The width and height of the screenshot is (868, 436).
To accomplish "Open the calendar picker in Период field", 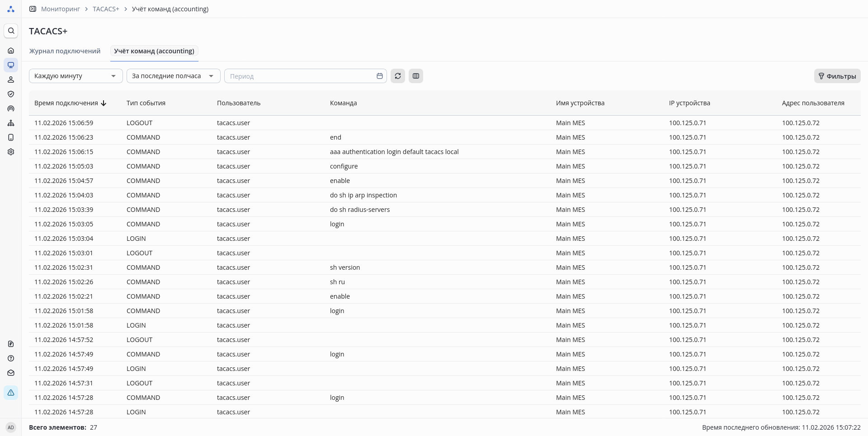I will pyautogui.click(x=380, y=76).
